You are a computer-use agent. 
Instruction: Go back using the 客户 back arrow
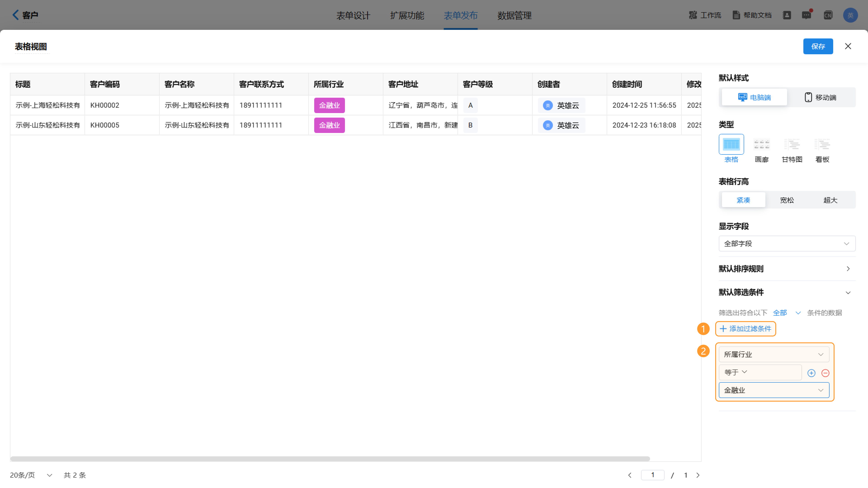16,15
